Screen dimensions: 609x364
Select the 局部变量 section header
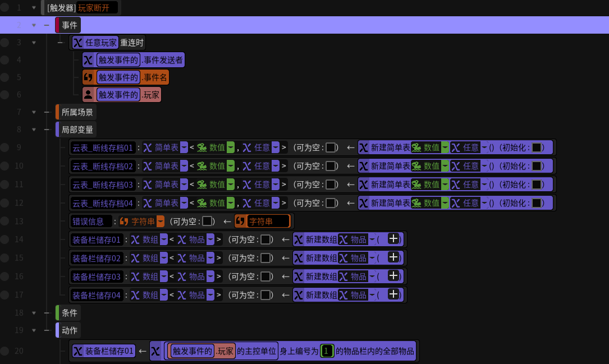(x=76, y=130)
